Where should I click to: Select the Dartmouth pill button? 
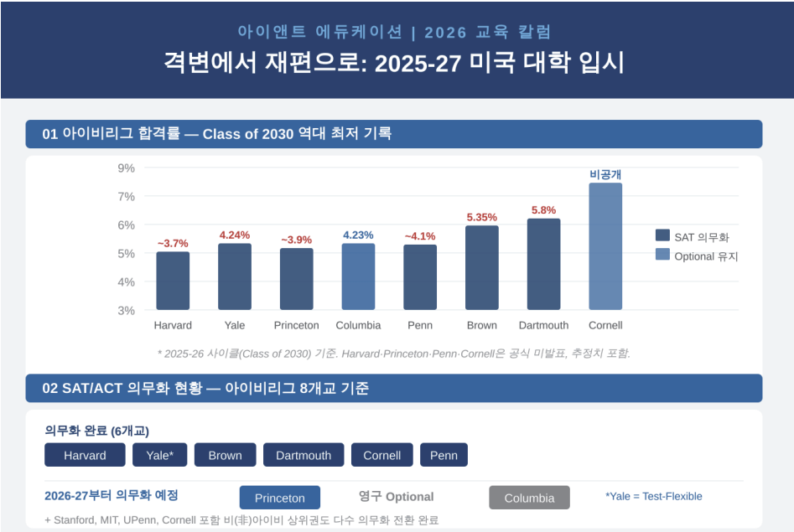[304, 455]
